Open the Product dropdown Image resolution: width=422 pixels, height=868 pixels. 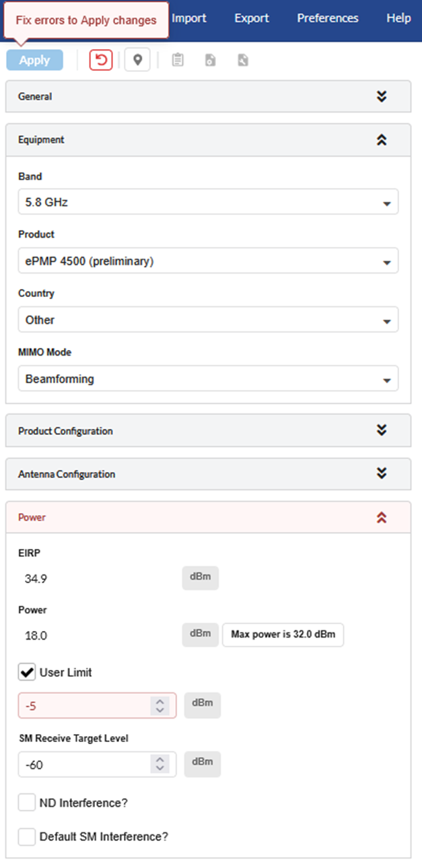click(208, 261)
